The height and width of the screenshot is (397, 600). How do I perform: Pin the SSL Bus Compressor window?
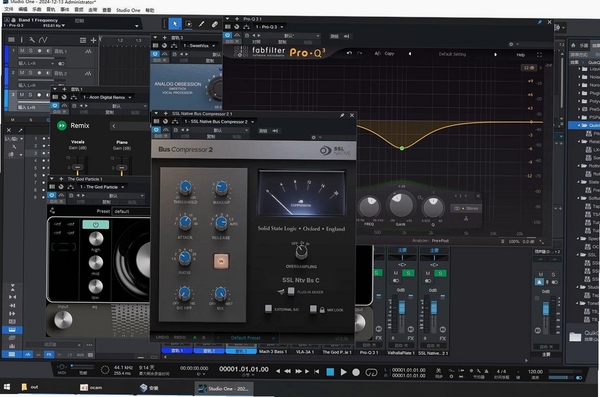[x=342, y=115]
